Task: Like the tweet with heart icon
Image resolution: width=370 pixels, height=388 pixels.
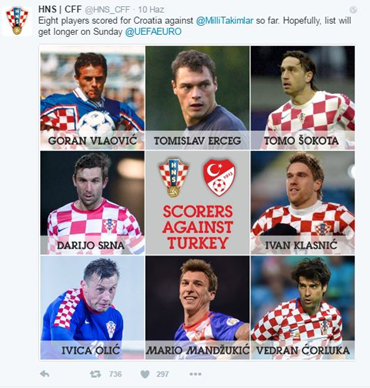Action: (x=145, y=374)
